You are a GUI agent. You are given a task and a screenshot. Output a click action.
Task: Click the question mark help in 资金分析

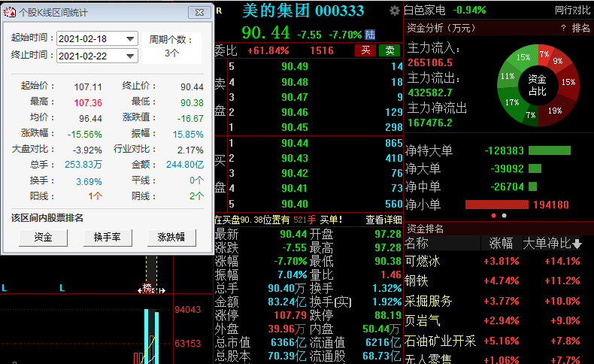point(563,28)
